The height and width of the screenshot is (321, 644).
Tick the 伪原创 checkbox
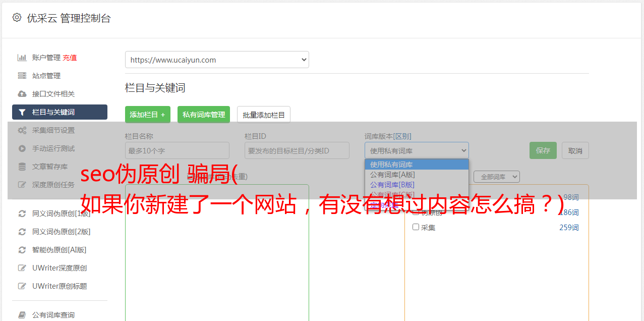click(416, 212)
